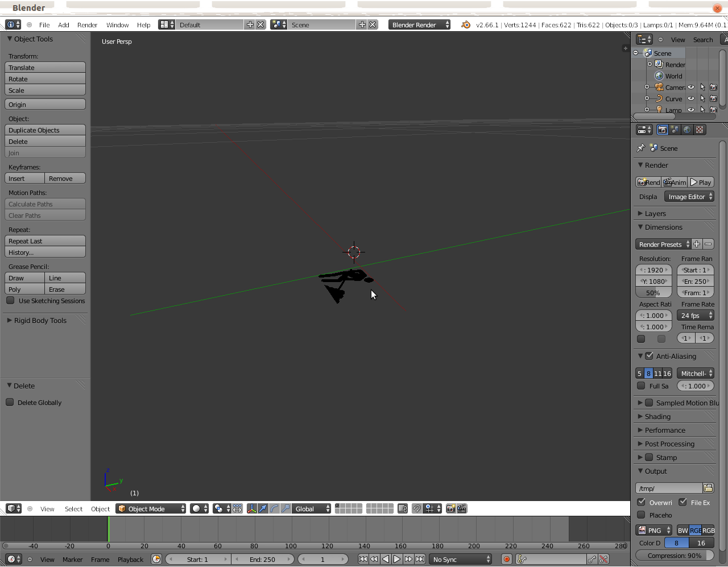
Task: Click the pin icon beside Scene
Action: click(x=641, y=148)
